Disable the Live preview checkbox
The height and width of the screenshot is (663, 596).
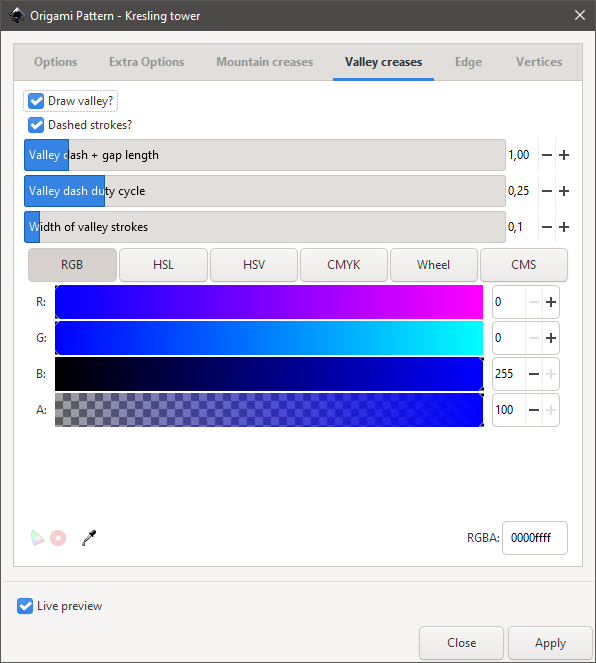(x=25, y=606)
